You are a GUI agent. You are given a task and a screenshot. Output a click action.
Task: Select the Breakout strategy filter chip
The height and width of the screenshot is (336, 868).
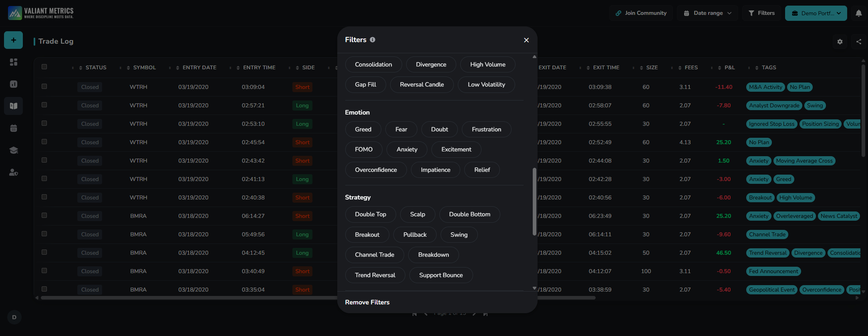coord(367,235)
